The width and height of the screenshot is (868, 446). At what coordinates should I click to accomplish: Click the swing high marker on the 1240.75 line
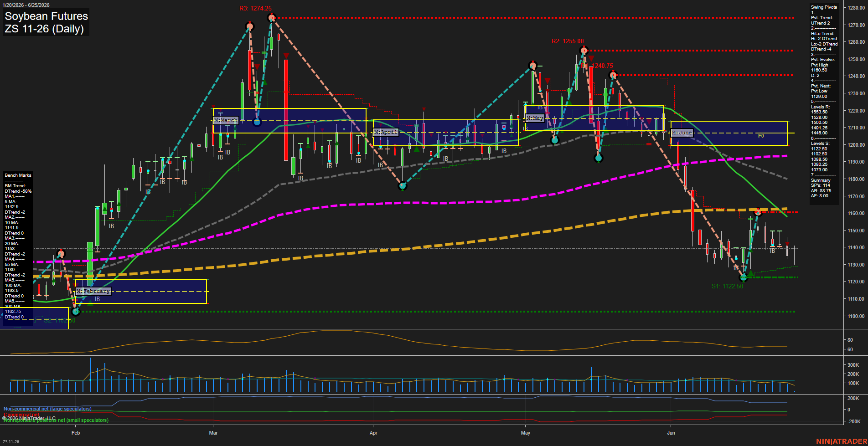(x=613, y=75)
